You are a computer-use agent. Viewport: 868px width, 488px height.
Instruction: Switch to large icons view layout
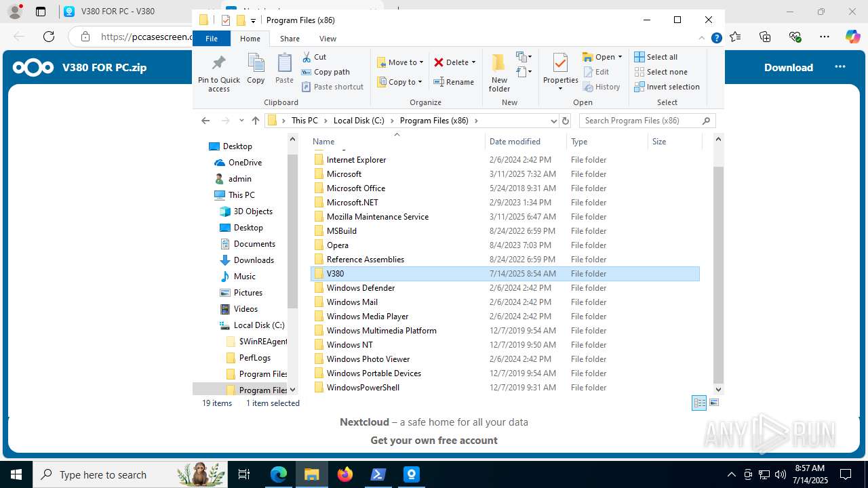(713, 403)
